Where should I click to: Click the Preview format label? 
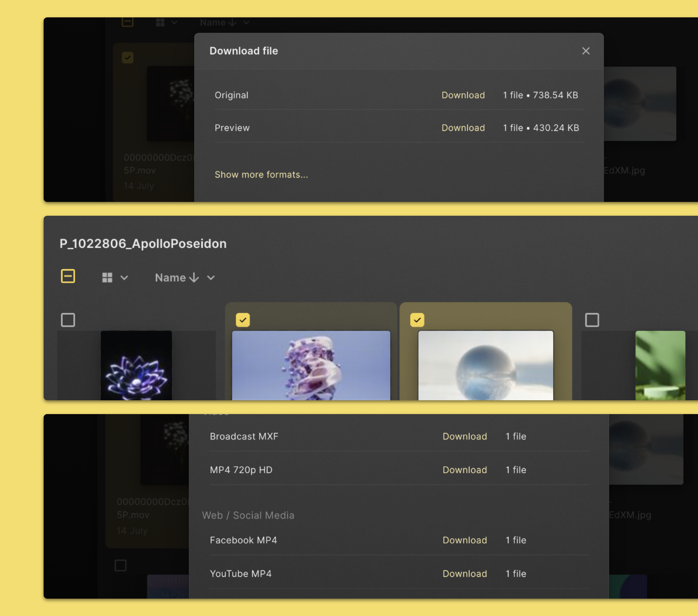[232, 128]
